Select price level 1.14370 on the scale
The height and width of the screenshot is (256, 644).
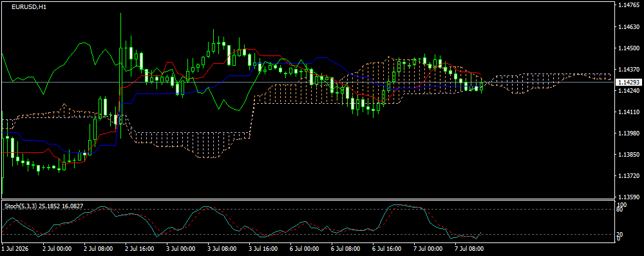(629, 69)
